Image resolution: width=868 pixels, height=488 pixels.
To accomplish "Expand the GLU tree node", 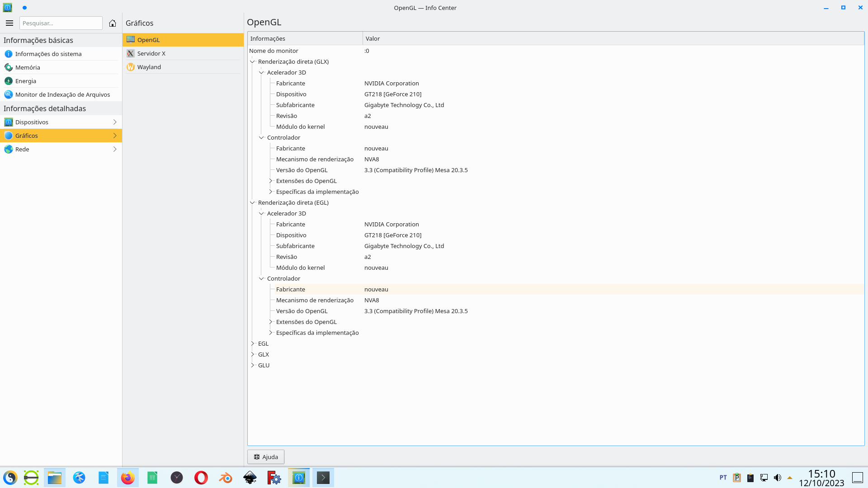I will [x=253, y=365].
